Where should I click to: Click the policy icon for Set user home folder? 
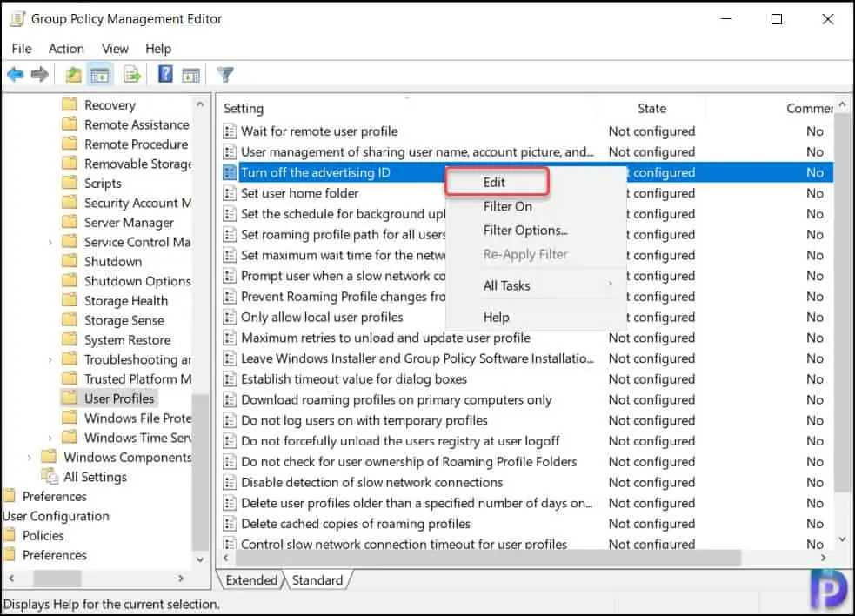pos(230,193)
